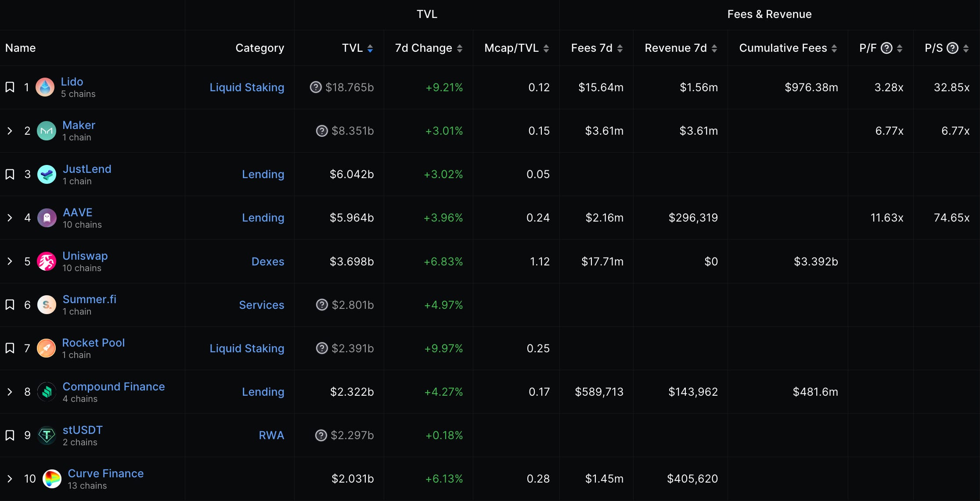The height and width of the screenshot is (501, 980).
Task: Click the Summer.fi logo icon
Action: pyautogui.click(x=47, y=305)
